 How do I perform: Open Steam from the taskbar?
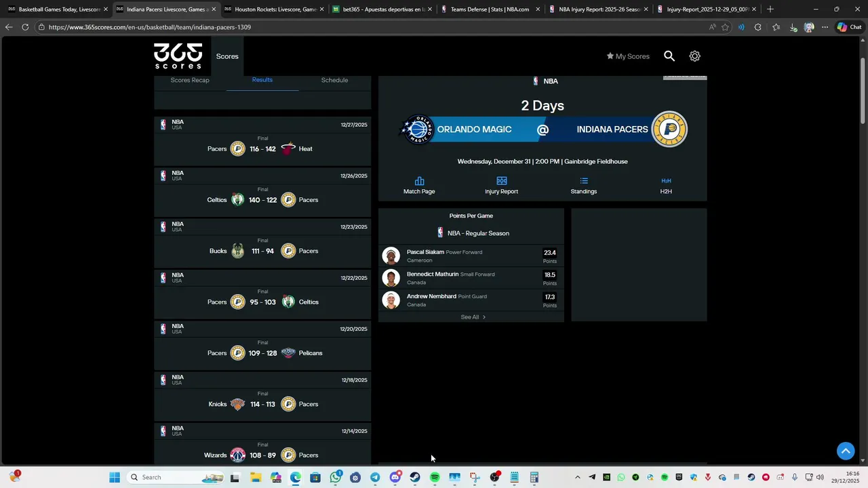coord(415,477)
